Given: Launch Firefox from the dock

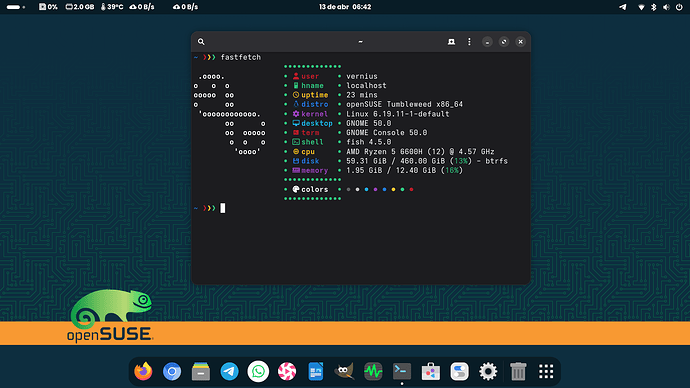Looking at the screenshot, I should click(143, 371).
